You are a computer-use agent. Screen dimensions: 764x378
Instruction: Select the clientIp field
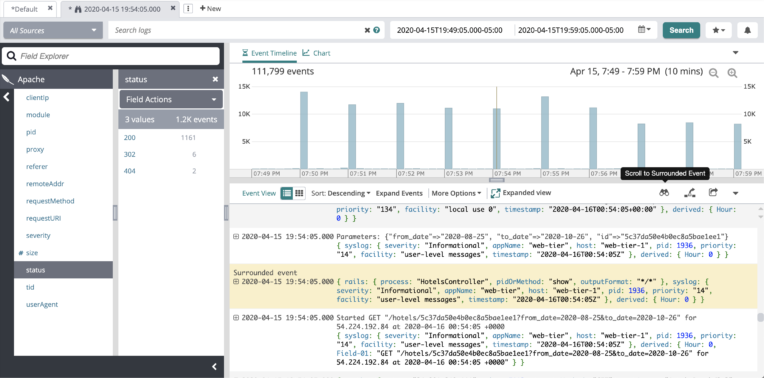pyautogui.click(x=38, y=97)
